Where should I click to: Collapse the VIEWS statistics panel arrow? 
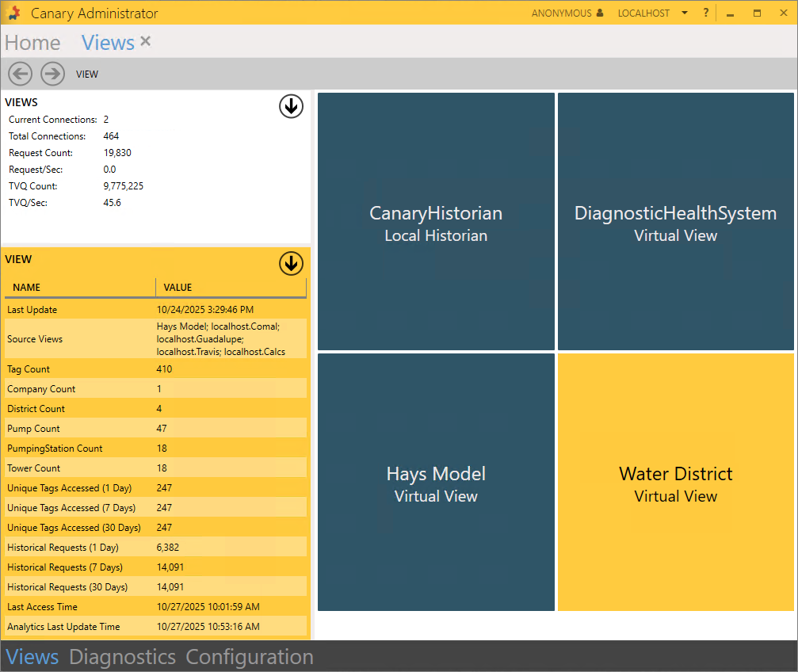(291, 106)
